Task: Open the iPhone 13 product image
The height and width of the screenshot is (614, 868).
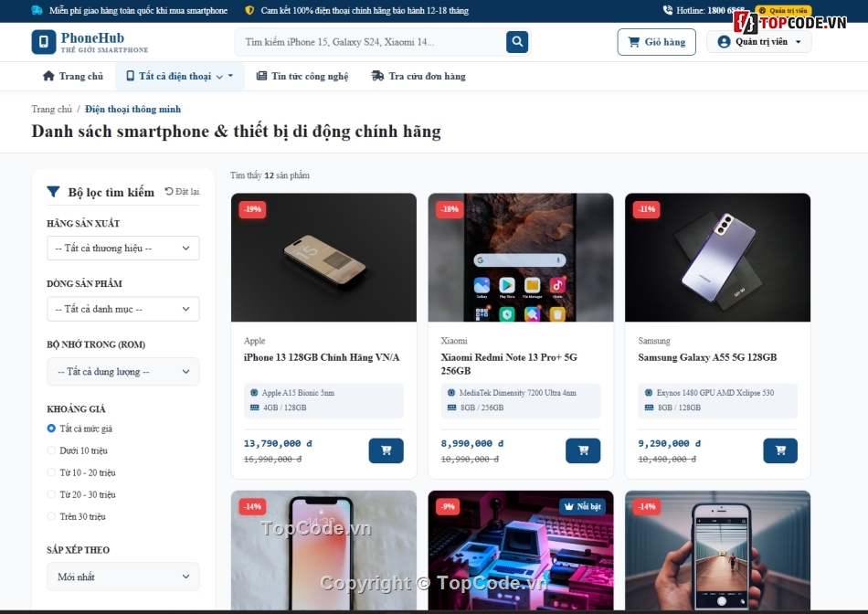Action: point(323,258)
